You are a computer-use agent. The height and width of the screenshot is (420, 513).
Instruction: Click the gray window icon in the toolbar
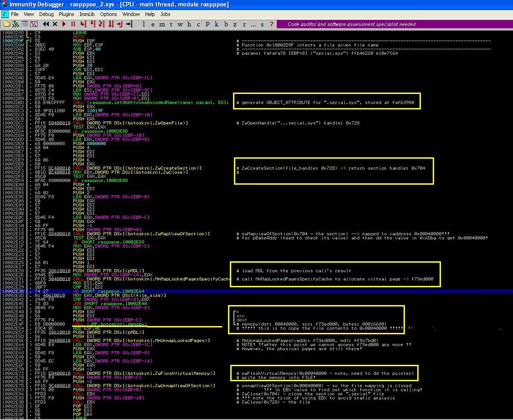pos(25,24)
